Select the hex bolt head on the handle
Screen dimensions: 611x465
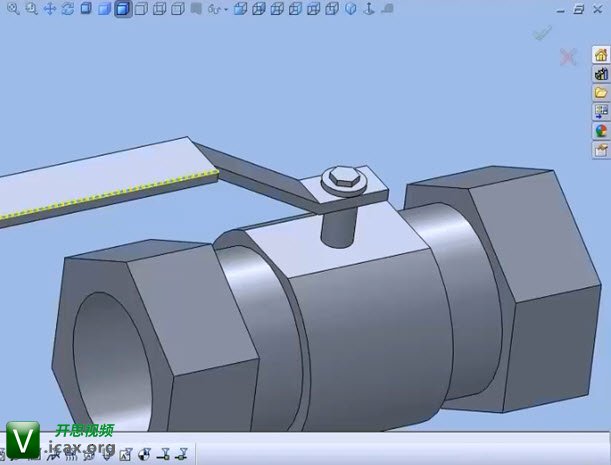(344, 177)
